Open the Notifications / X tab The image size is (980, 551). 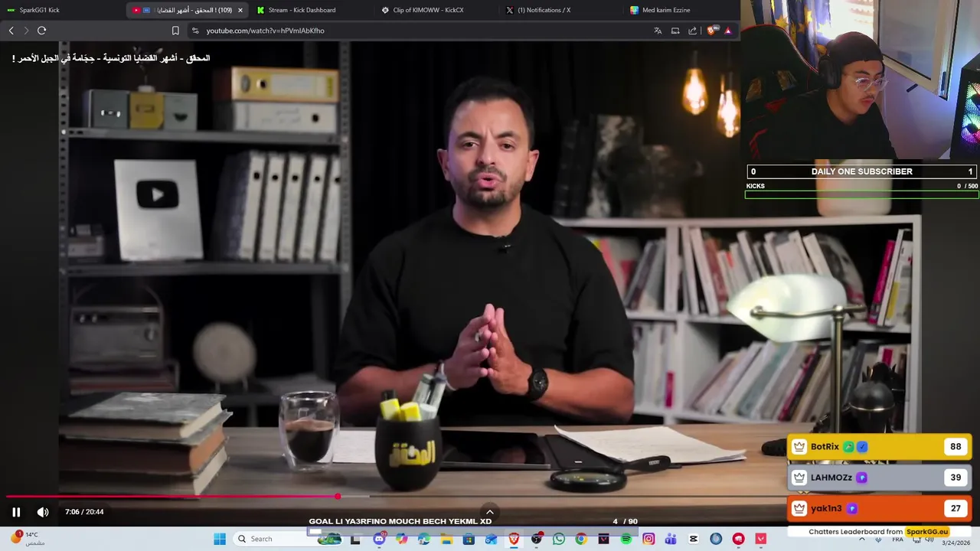click(560, 10)
